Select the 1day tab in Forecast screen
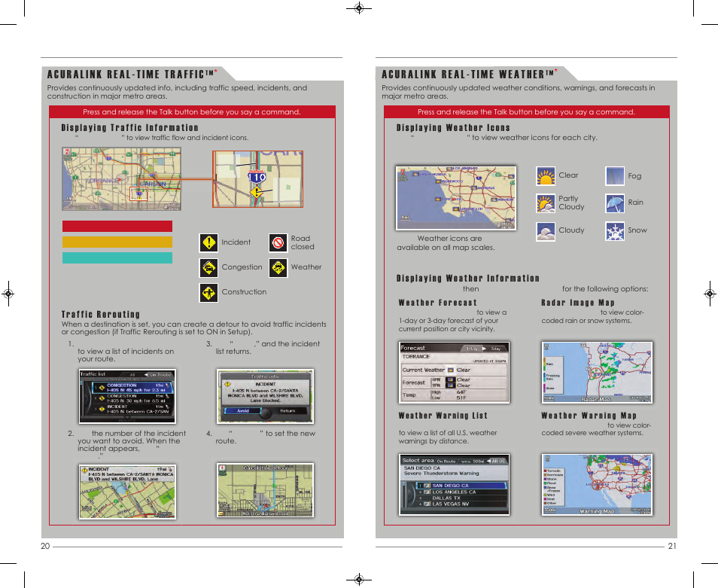Viewport: 718px width, 588px height. click(x=472, y=349)
